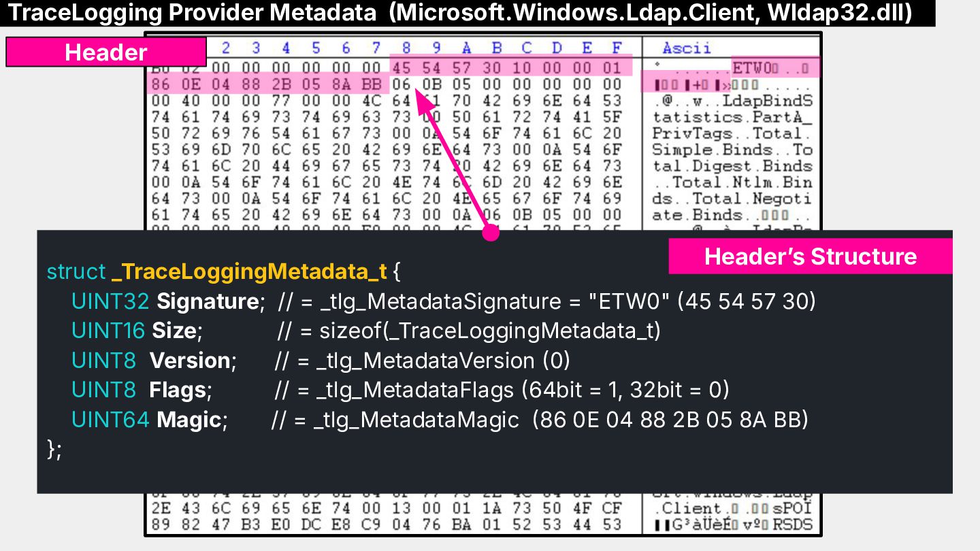Viewport: 980px width, 551px height.
Task: Select hex column header "2"
Action: tap(225, 48)
